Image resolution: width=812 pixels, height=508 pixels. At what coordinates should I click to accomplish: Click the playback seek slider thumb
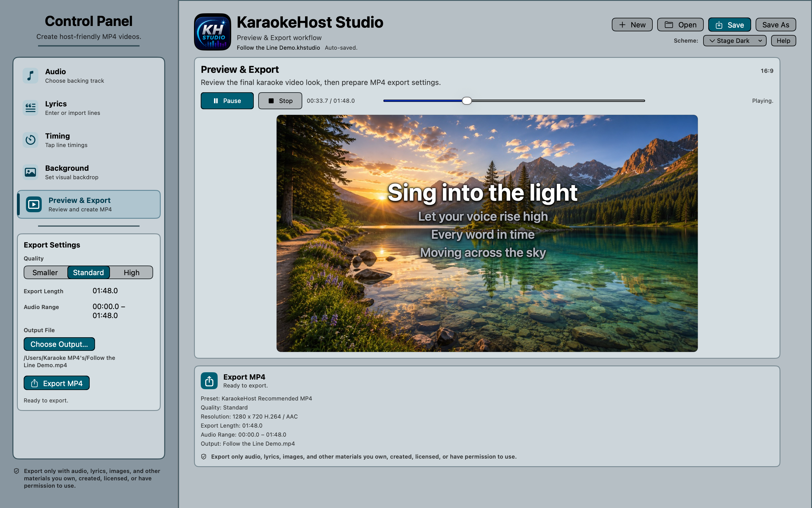(466, 101)
